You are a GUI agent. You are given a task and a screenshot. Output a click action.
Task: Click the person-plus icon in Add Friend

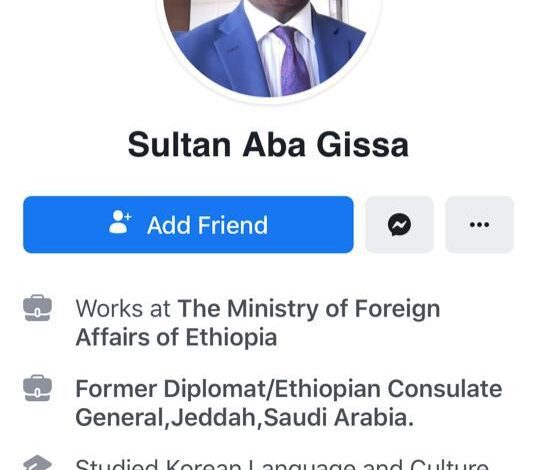click(x=120, y=222)
